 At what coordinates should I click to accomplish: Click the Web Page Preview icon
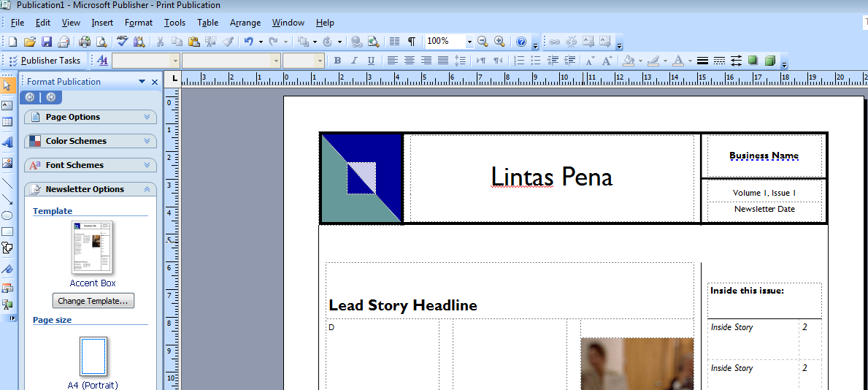[x=373, y=42]
